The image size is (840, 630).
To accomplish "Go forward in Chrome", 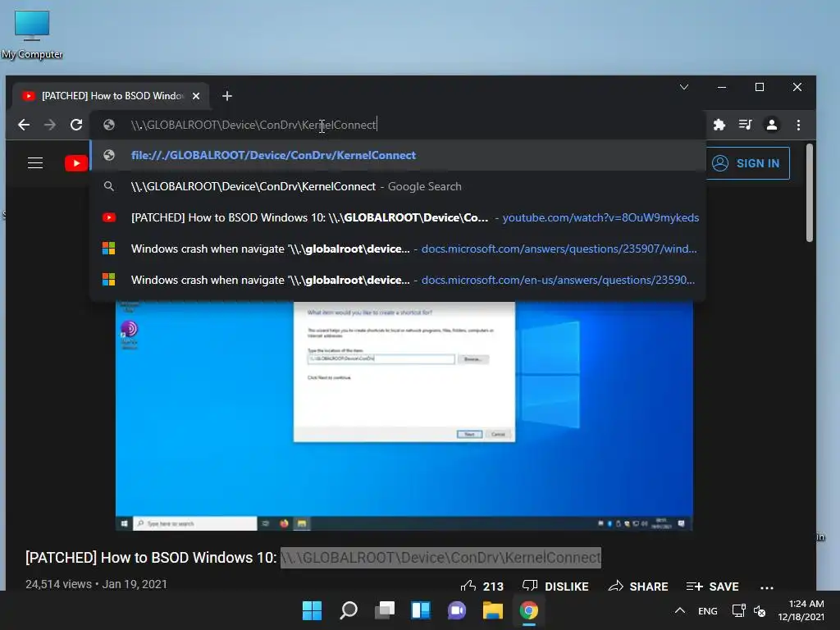I will [x=50, y=125].
